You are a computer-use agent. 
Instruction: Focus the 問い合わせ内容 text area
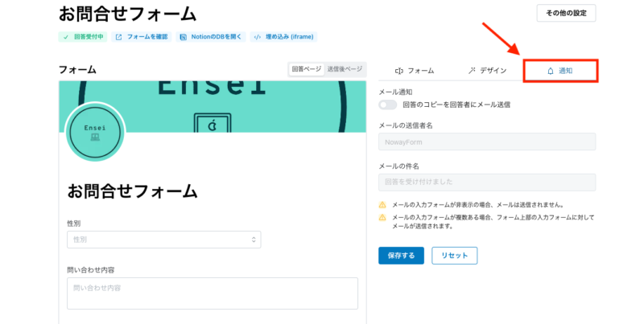tap(213, 293)
